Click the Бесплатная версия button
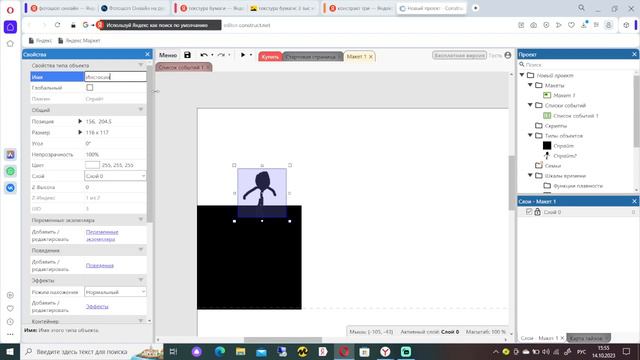This screenshot has width=640, height=360. [459, 55]
